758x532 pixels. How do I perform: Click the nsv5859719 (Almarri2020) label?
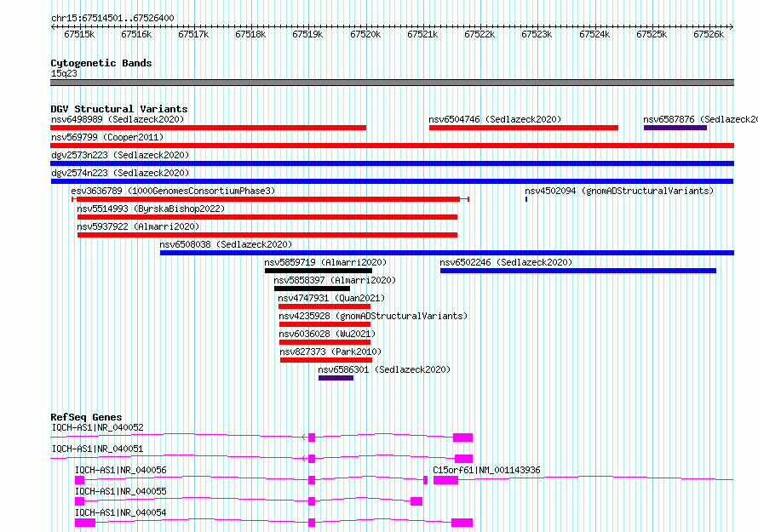[325, 262]
